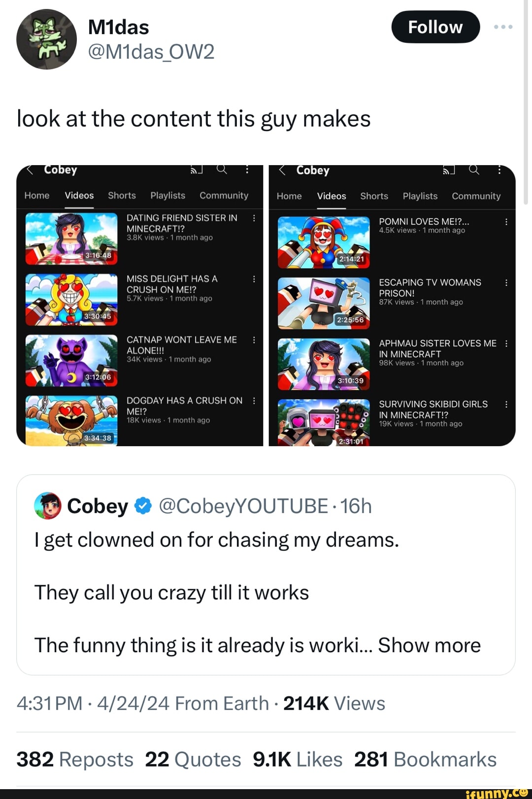Follow the M1das account
The image size is (532, 799).
pos(435,27)
